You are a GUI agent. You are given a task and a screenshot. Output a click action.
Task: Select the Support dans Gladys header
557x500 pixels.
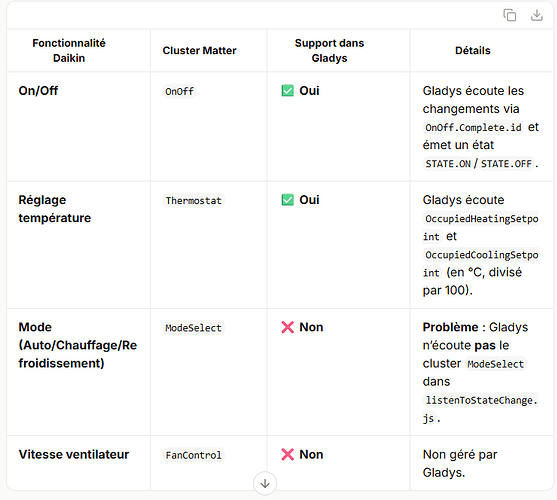[x=329, y=50]
